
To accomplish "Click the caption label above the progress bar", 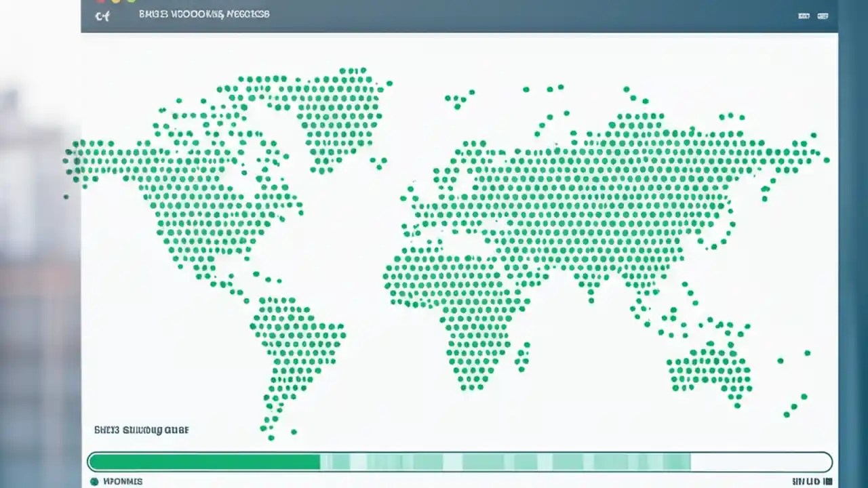I will coord(140,430).
